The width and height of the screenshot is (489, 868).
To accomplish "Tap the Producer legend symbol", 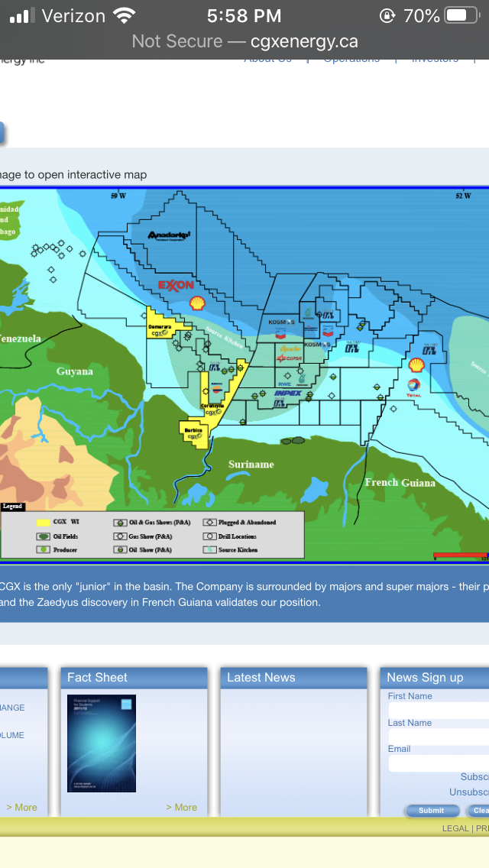I will click(44, 549).
